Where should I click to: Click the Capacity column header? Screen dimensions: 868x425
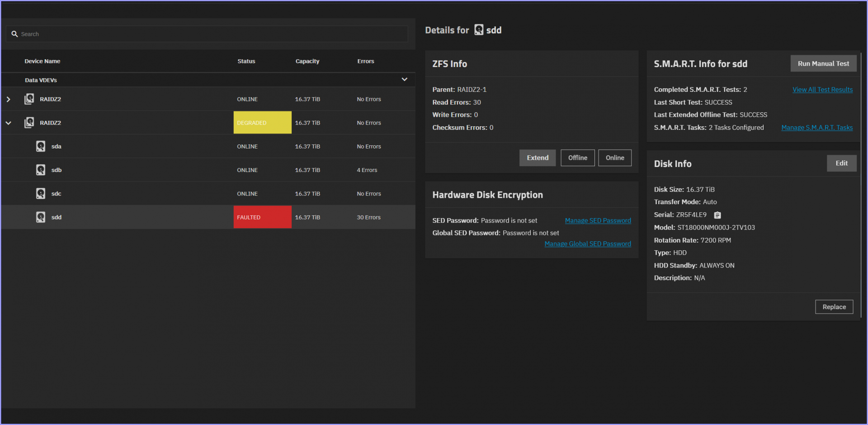[x=307, y=61]
